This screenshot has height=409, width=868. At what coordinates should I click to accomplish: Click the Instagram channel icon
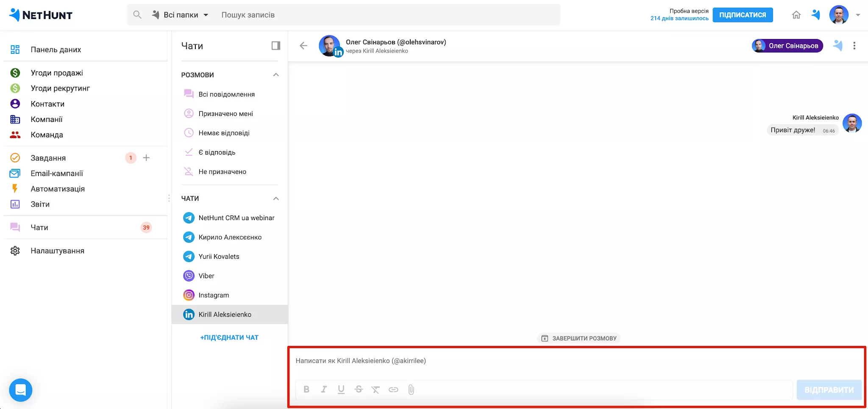[x=189, y=295]
